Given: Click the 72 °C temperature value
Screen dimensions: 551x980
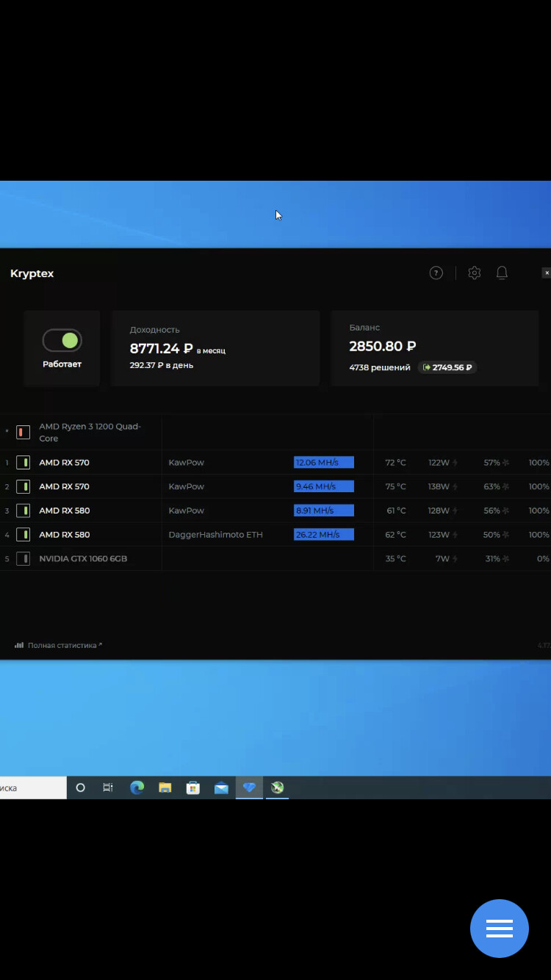Looking at the screenshot, I should pos(395,463).
